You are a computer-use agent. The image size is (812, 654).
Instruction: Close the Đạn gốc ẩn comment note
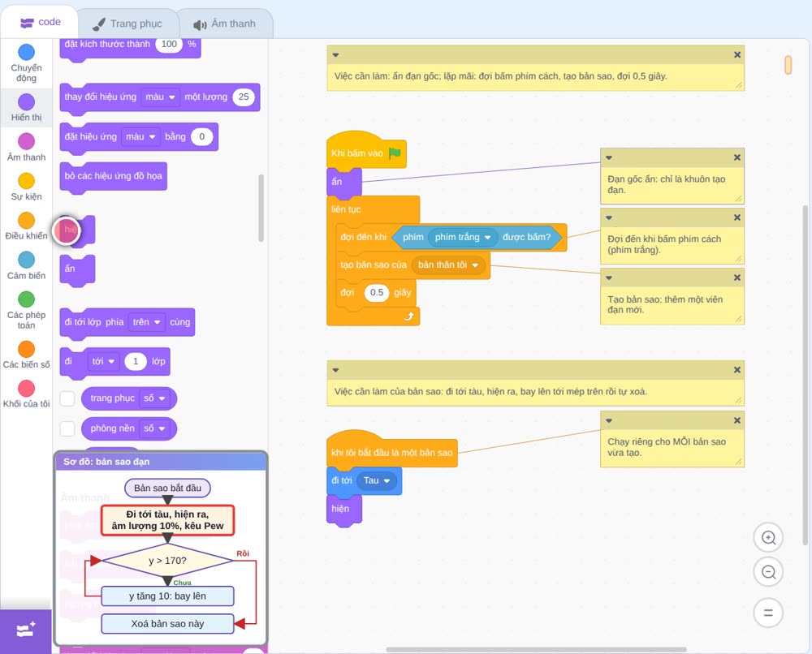(x=737, y=157)
